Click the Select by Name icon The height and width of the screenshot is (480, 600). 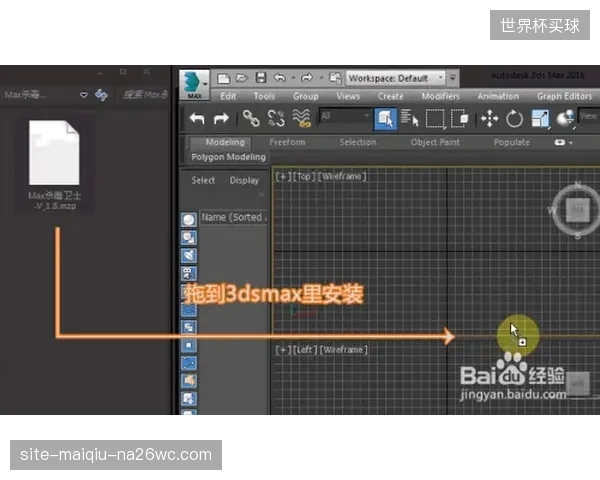coord(409,118)
